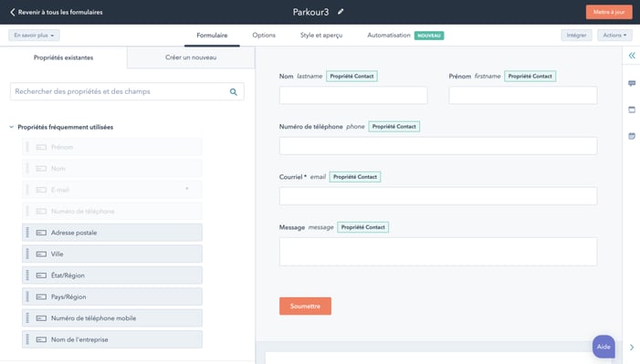This screenshot has width=640, height=364.
Task: Click the Prénom input field
Action: [x=523, y=96]
